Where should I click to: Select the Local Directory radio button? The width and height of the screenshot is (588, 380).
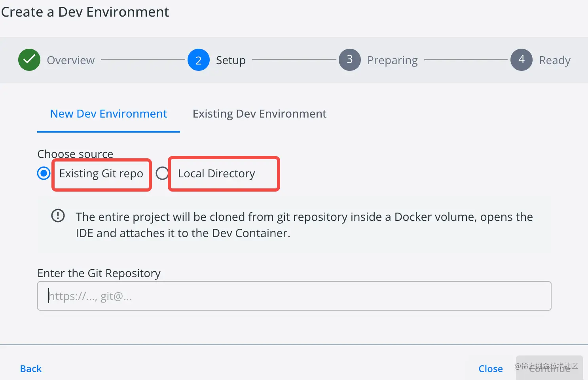point(162,173)
